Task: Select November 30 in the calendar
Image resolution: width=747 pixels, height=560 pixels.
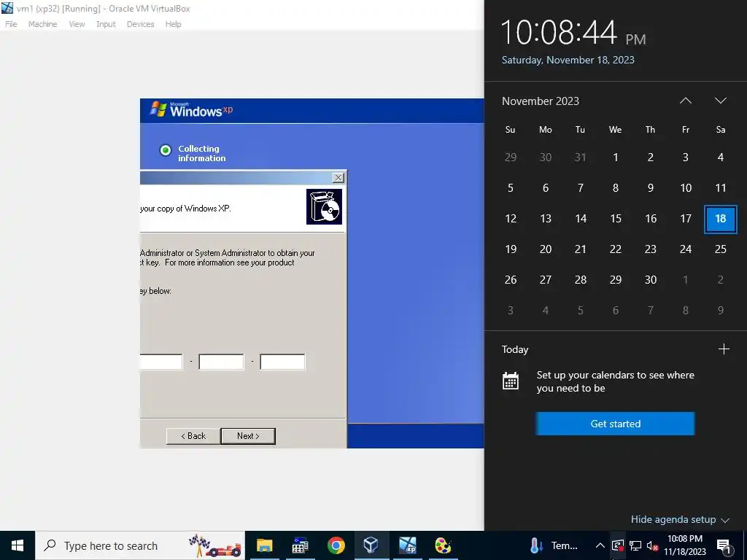Action: point(650,279)
